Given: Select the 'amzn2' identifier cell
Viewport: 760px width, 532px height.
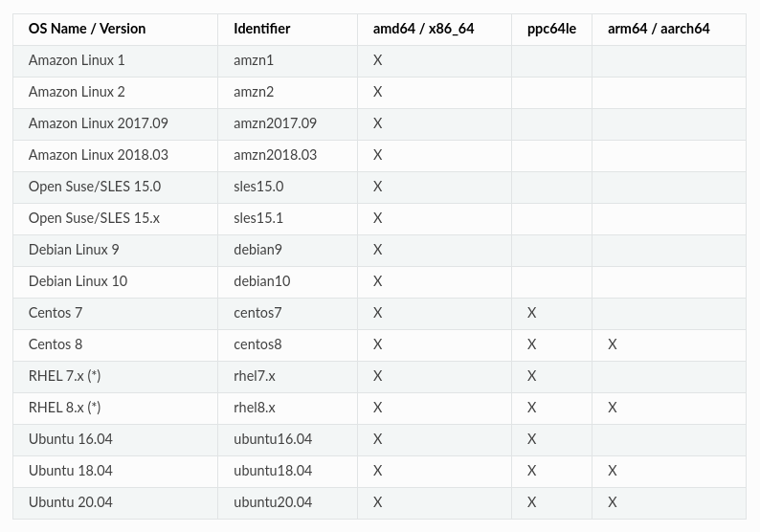Looking at the screenshot, I should 254,92.
